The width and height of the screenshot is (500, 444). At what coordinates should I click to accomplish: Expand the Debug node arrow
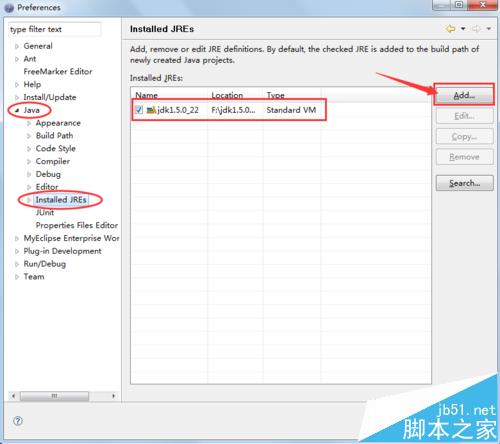(x=29, y=174)
